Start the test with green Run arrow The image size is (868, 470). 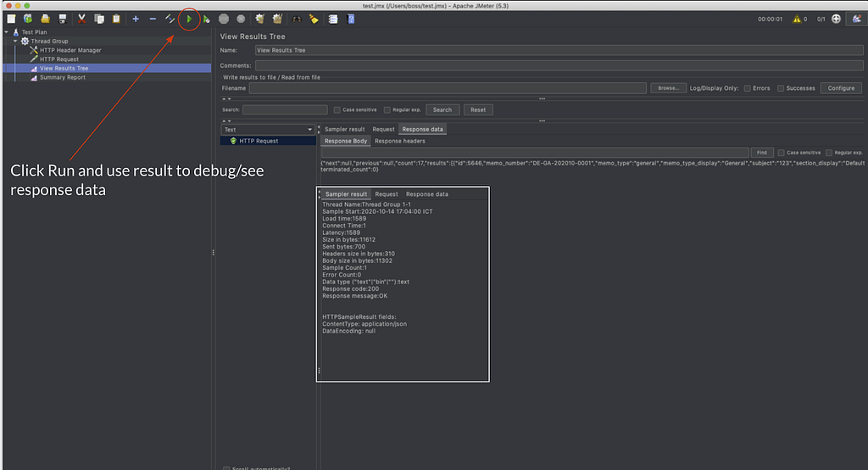point(189,19)
